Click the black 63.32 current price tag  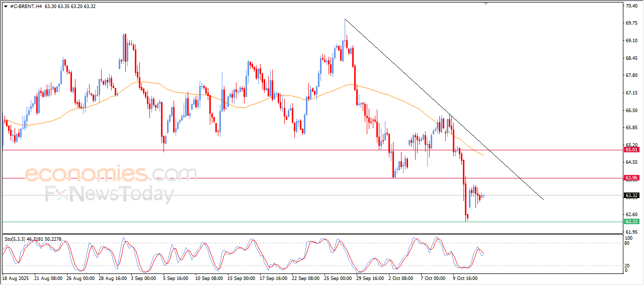(631, 196)
